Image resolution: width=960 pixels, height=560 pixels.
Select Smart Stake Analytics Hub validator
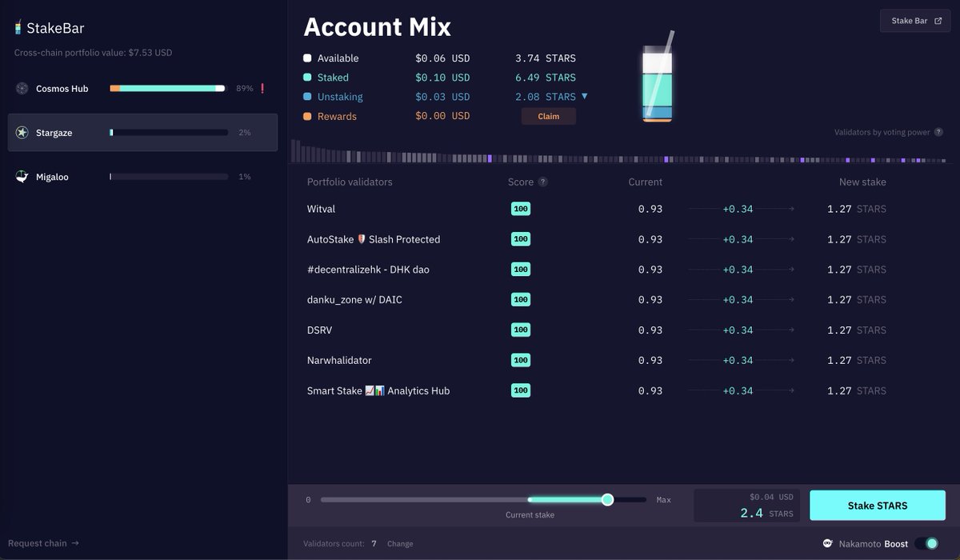coord(597,391)
